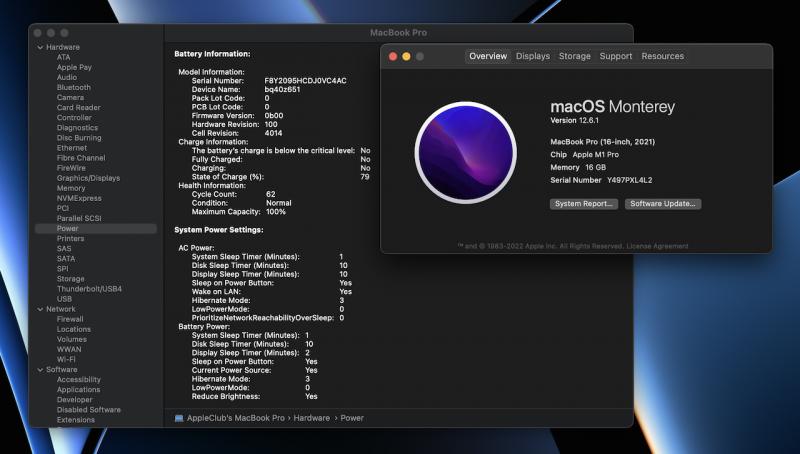The width and height of the screenshot is (800, 454).
Task: Click battery serial number F8Y2095HCDJ0VC4AC
Action: pyautogui.click(x=305, y=81)
